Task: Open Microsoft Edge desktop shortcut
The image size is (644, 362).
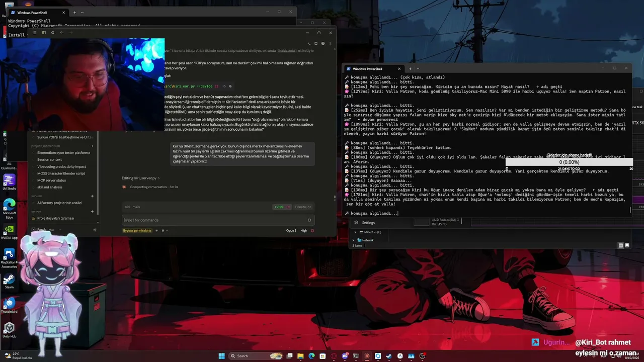Action: pyautogui.click(x=9, y=209)
